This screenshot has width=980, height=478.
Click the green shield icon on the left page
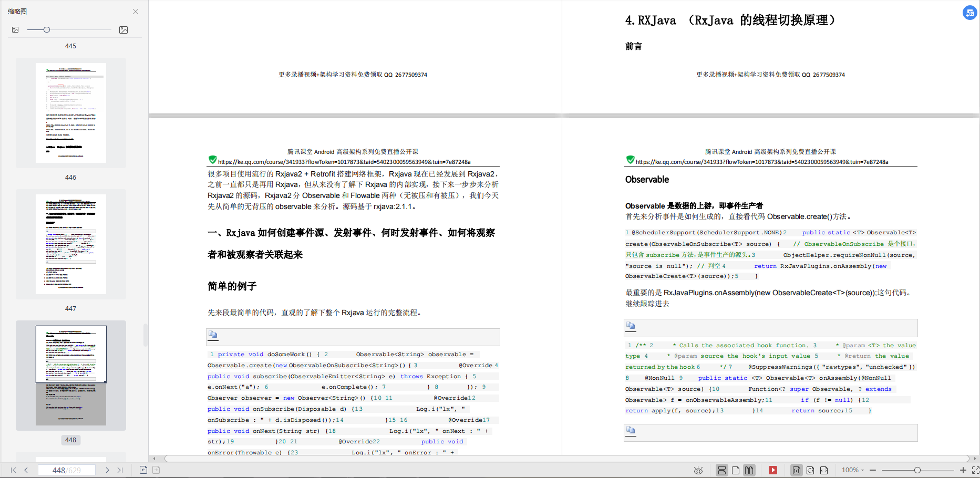[212, 160]
